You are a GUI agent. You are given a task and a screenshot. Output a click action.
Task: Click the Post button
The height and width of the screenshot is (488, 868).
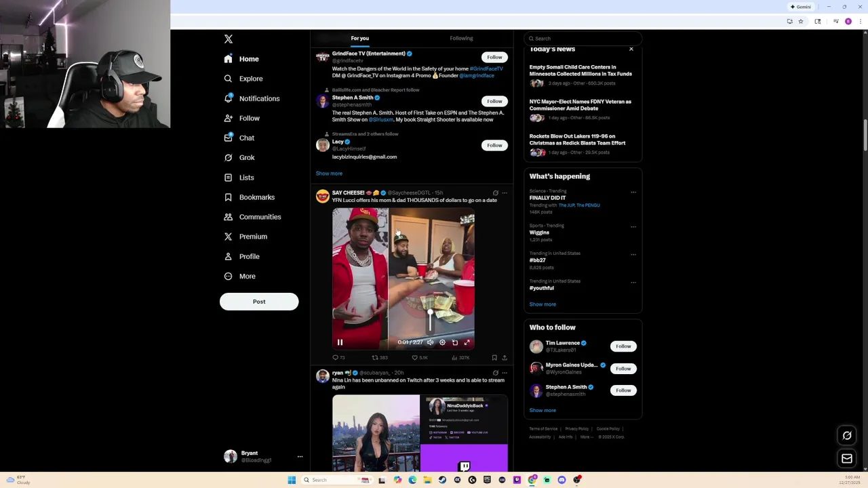coord(259,302)
